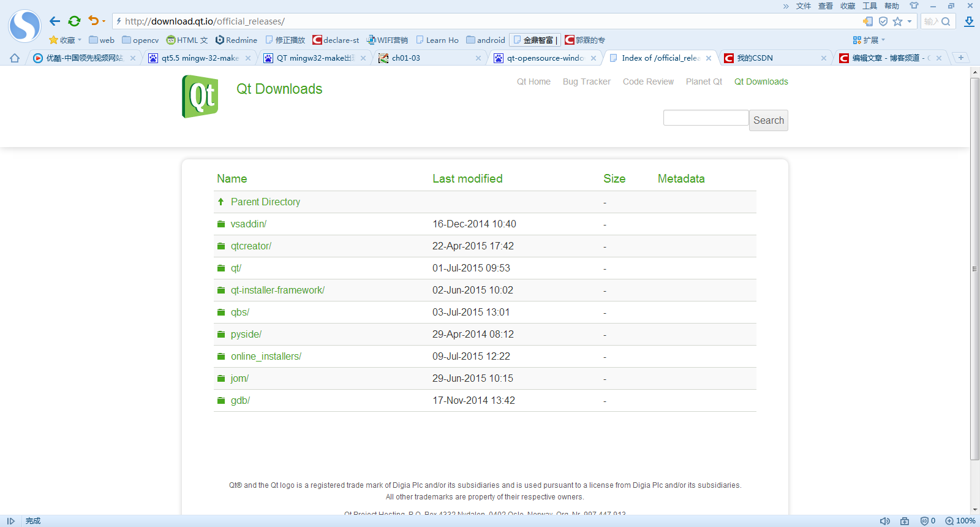The image size is (980, 527).
Task: Click the orange-arrow page icon in the address bar
Action: (868, 21)
